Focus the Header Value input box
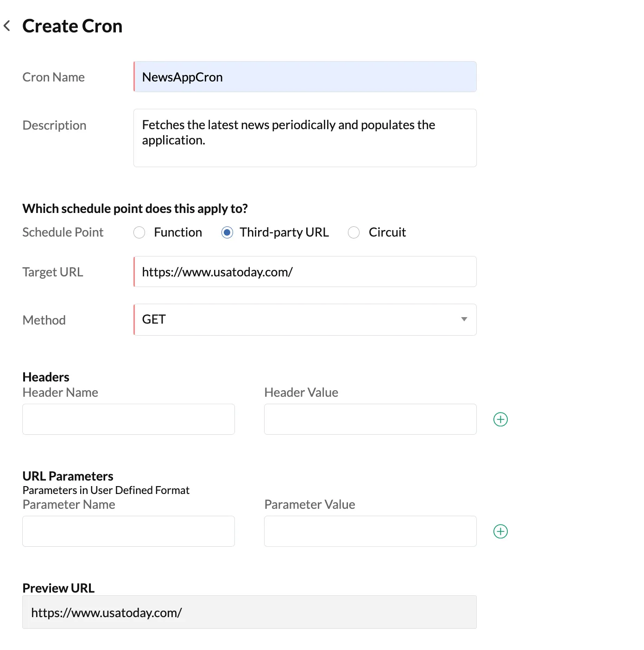The width and height of the screenshot is (644, 650). [370, 419]
